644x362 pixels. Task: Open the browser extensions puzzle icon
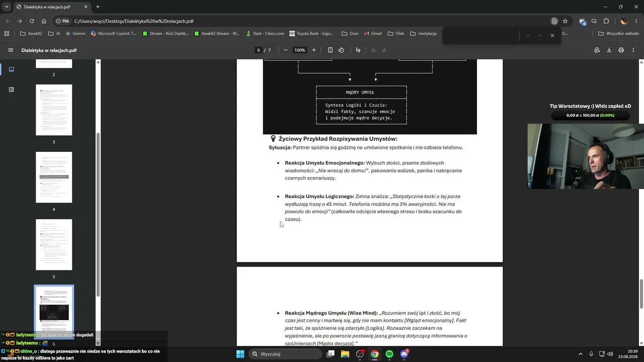(x=606, y=21)
